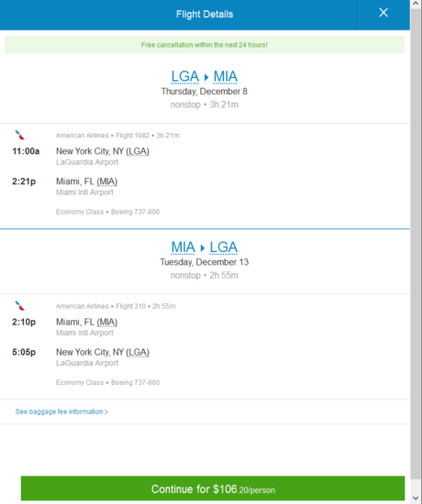422x504 pixels.
Task: Click the free cancellation banner
Action: [205, 45]
